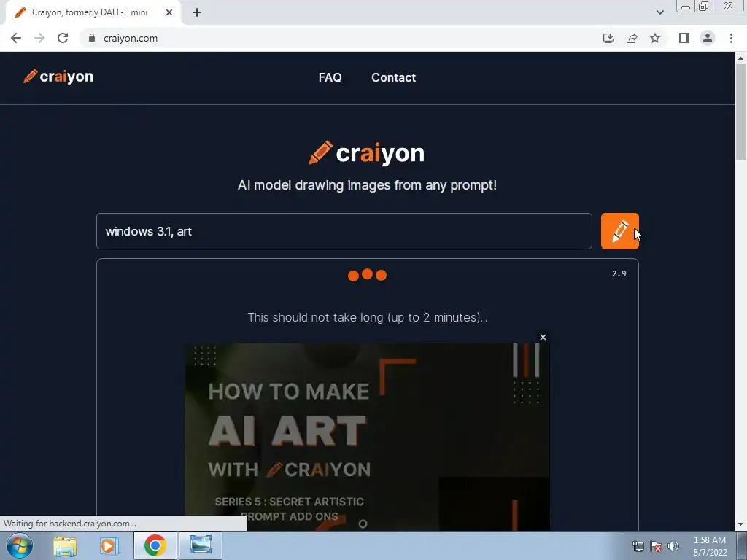
Task: Click the Show desktop button
Action: 742,545
